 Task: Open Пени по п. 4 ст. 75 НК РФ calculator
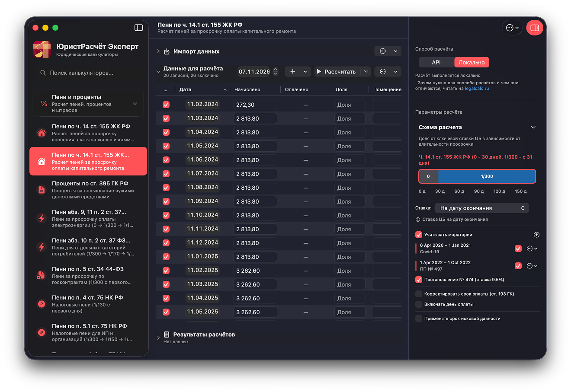88,304
